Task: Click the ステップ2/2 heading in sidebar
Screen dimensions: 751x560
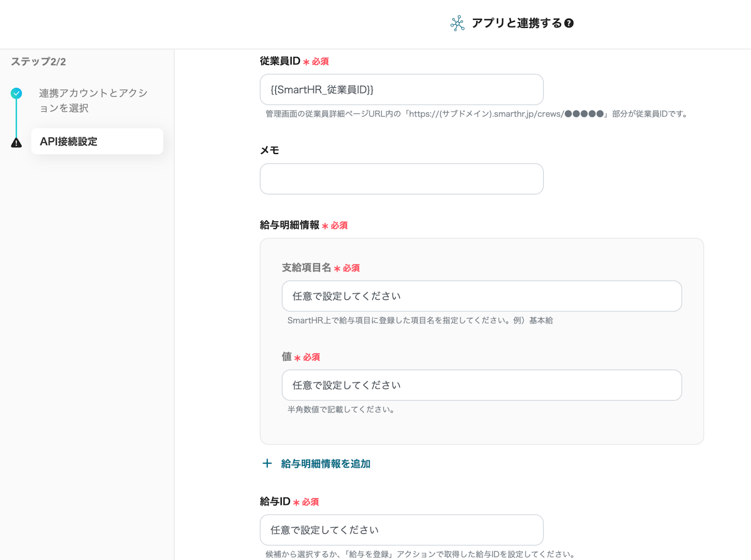Action: click(x=38, y=62)
